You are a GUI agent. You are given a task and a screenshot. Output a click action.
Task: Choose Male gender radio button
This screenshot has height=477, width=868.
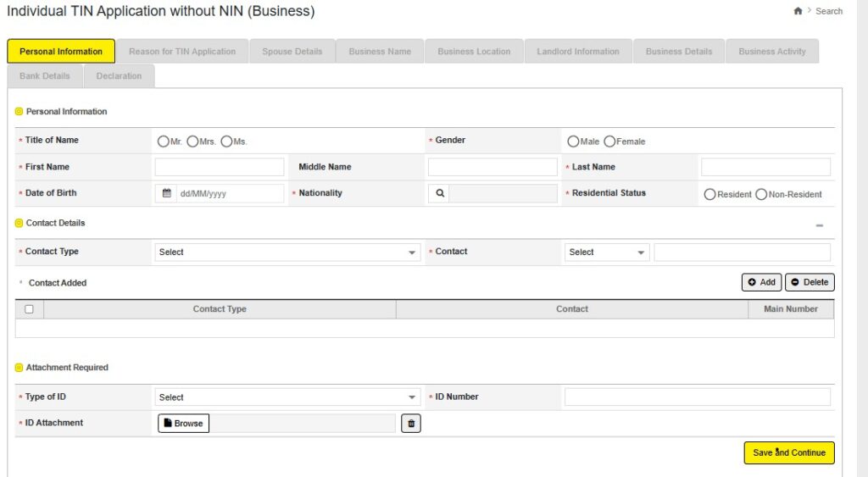573,141
